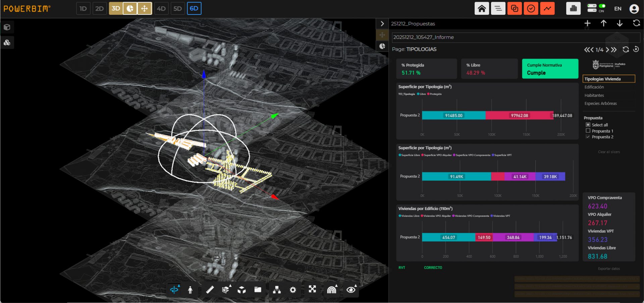644x303 pixels.
Task: Toggle the eye visibility tool
Action: pos(351,290)
